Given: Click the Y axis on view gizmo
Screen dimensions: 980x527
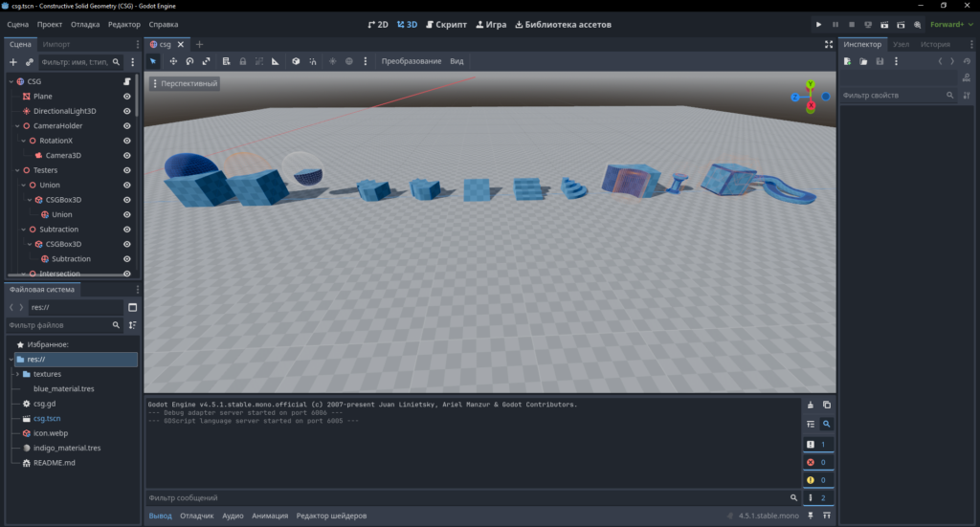Looking at the screenshot, I should [810, 84].
